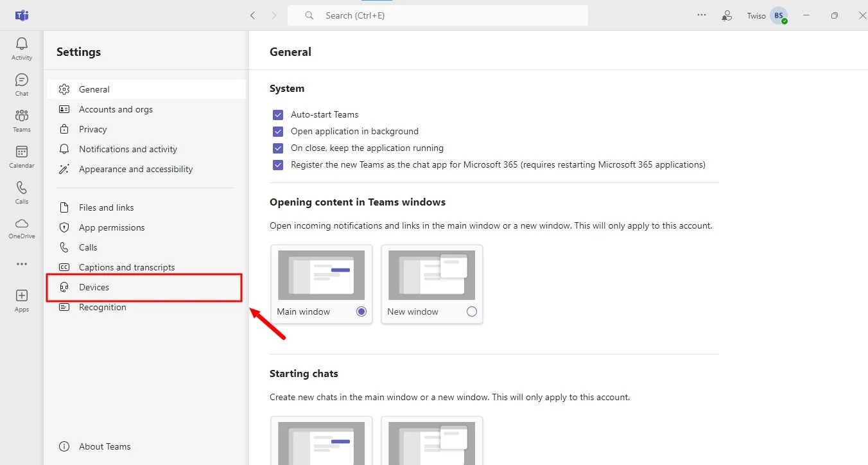This screenshot has width=868, height=465.
Task: Open Privacy settings
Action: [x=146, y=129]
